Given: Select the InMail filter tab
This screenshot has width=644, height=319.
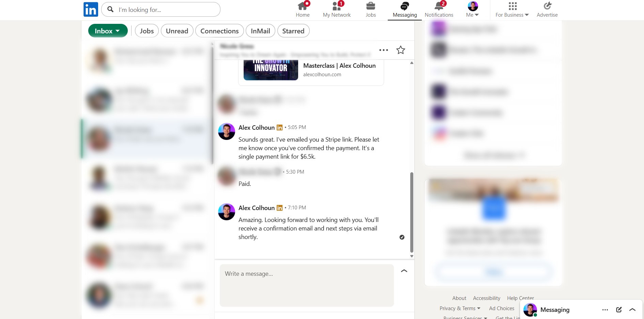Looking at the screenshot, I should 260,31.
